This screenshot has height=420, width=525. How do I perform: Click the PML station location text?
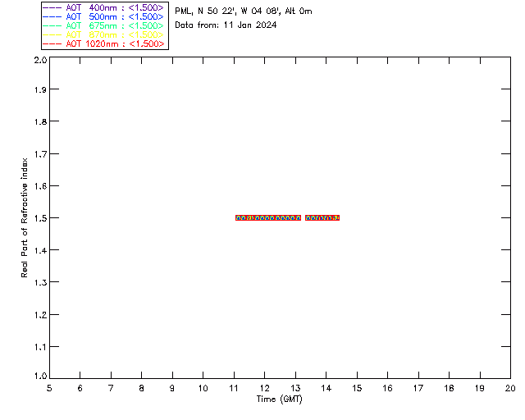point(244,11)
